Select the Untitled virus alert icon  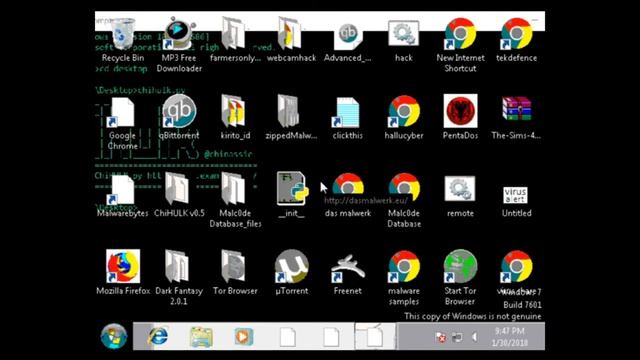tap(515, 195)
